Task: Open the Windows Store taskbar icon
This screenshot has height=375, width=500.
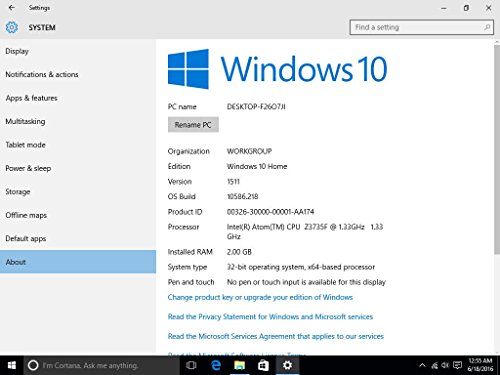Action: tap(263, 365)
